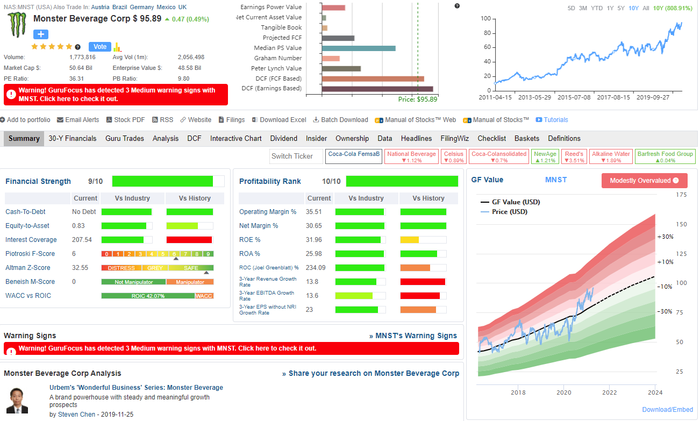Open MNST's Warning Signs link
Screen dimensions: 700x421
pyautogui.click(x=413, y=336)
